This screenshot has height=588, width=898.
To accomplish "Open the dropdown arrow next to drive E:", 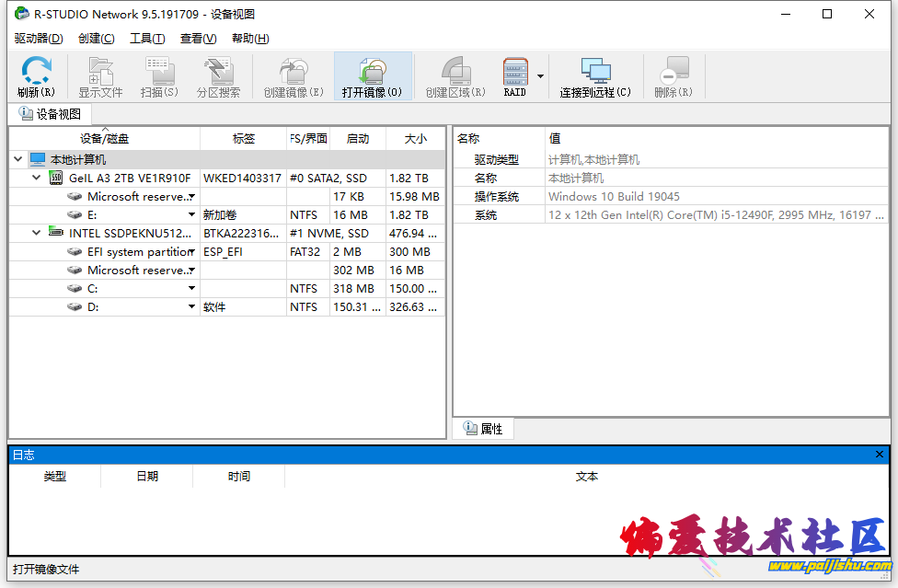I will pos(192,214).
